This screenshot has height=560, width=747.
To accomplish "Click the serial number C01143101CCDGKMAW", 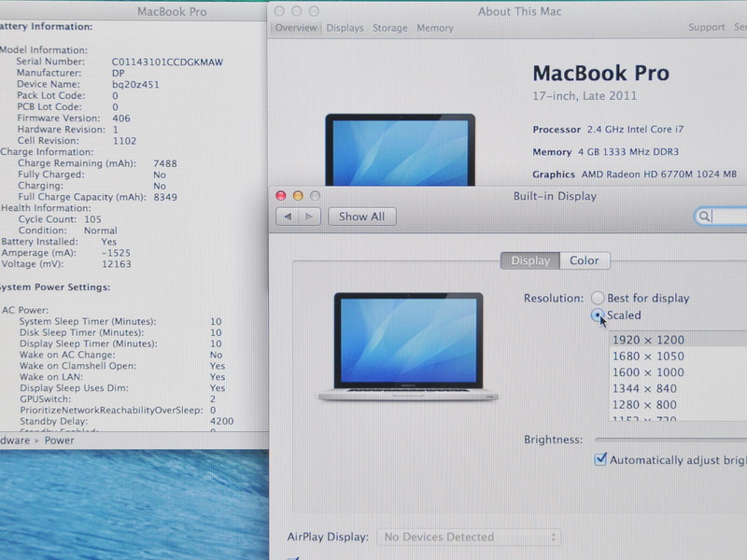I will click(167, 62).
